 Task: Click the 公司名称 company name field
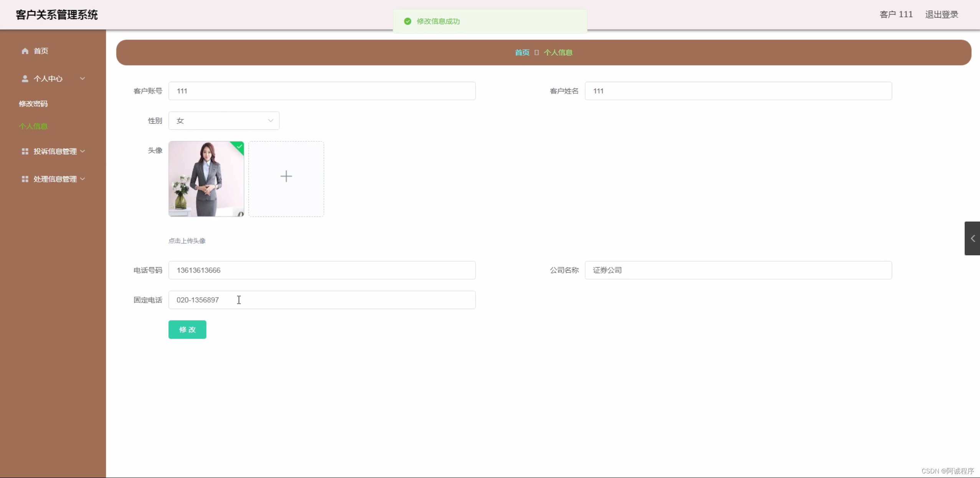pyautogui.click(x=738, y=270)
